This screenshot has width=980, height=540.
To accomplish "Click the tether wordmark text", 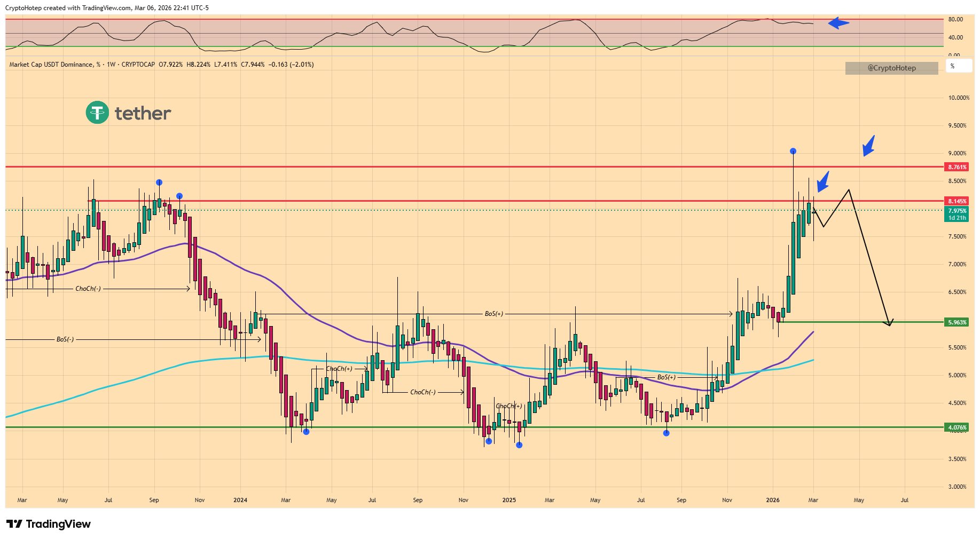I will tap(143, 113).
